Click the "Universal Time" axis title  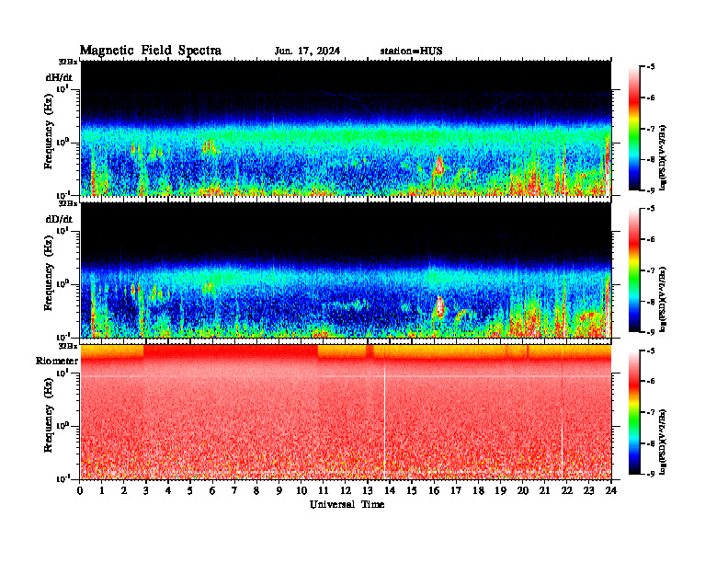pyautogui.click(x=347, y=504)
